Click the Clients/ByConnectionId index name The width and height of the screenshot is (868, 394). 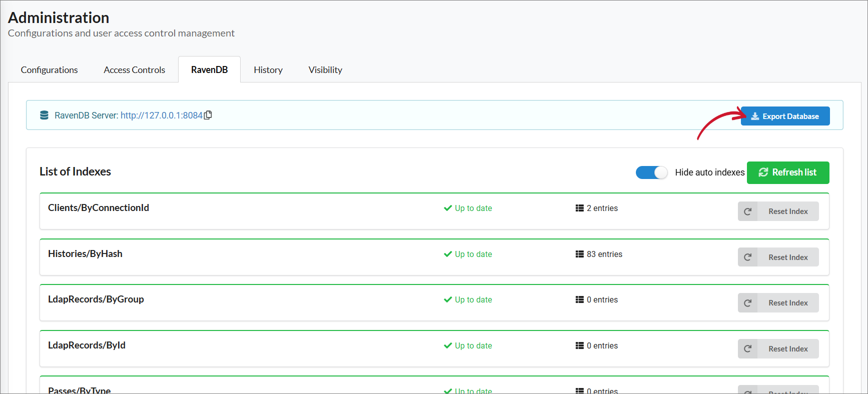pyautogui.click(x=99, y=207)
